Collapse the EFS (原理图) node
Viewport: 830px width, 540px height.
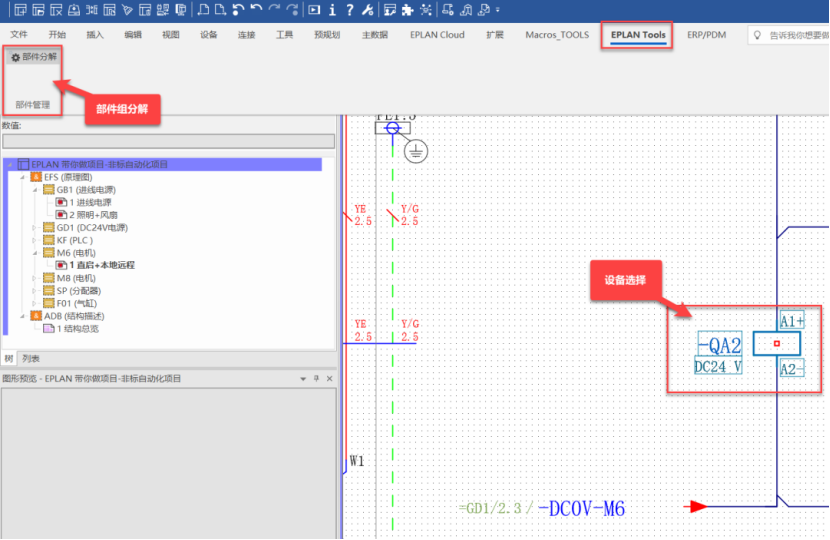23,177
